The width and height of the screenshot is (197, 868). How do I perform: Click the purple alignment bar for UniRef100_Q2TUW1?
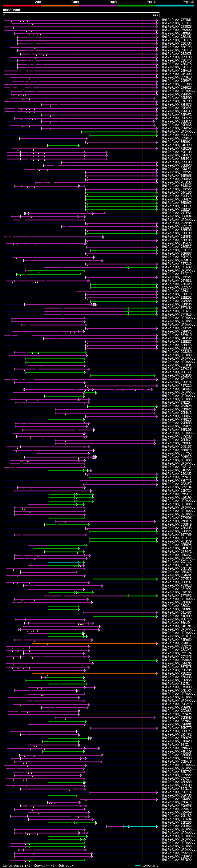point(81,20)
